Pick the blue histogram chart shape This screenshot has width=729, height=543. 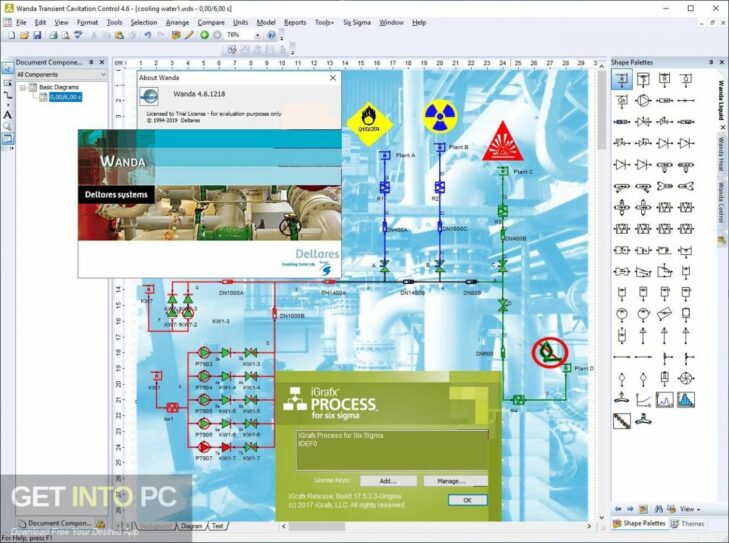tap(686, 399)
